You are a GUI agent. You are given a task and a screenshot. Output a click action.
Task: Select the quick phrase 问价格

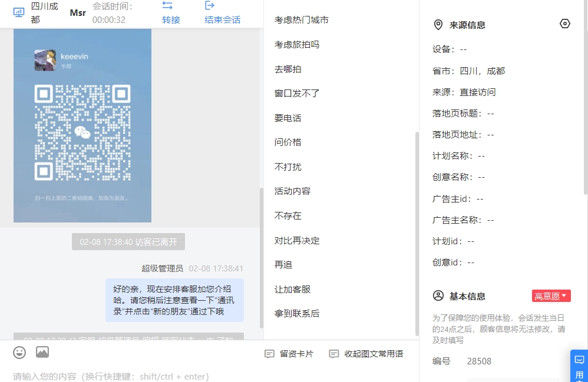(x=288, y=142)
